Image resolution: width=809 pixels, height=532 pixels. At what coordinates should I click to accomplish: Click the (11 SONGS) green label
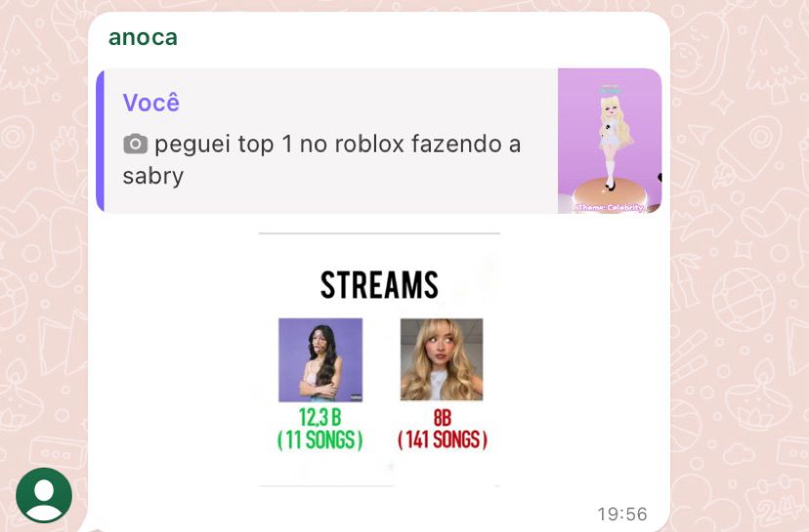(319, 440)
